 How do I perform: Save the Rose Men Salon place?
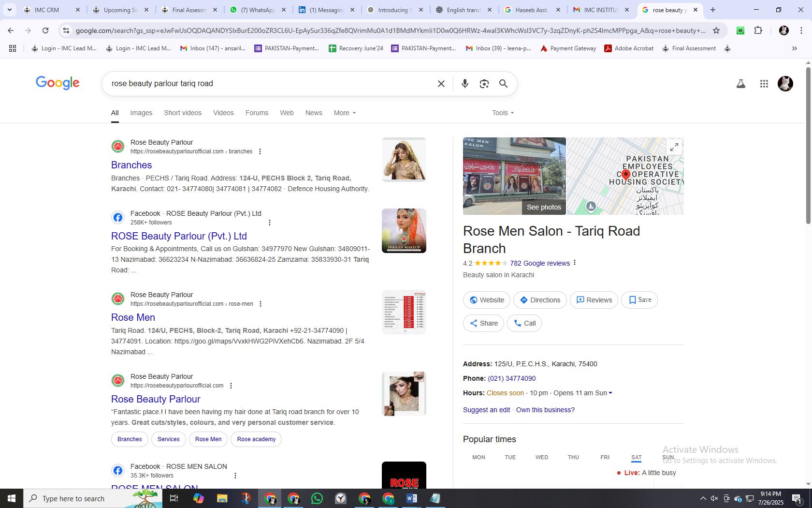tap(639, 300)
